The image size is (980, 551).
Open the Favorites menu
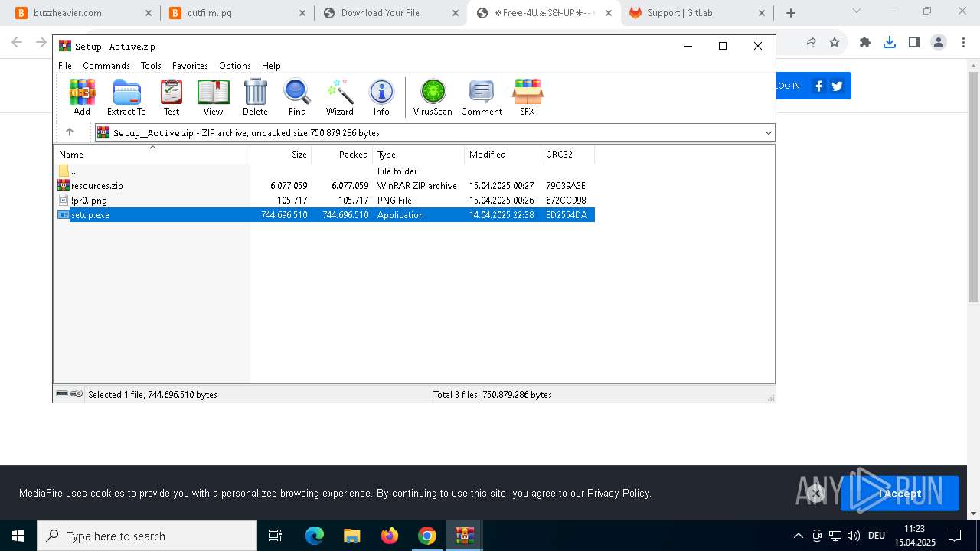point(190,66)
